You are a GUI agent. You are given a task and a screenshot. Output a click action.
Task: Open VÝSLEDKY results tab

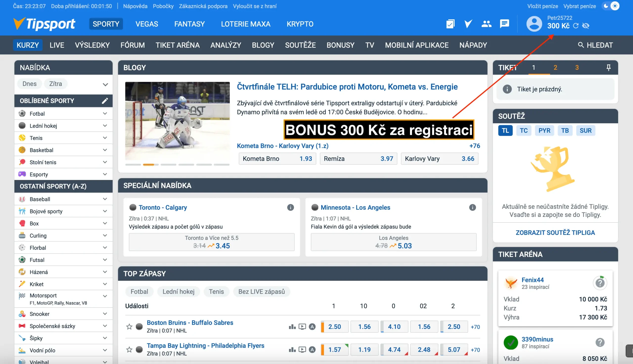92,45
